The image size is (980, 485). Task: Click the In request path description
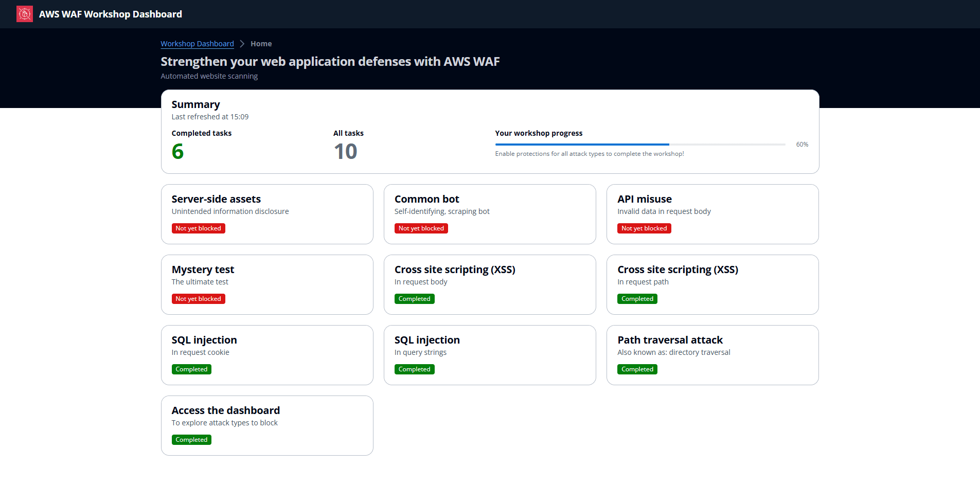tap(643, 282)
